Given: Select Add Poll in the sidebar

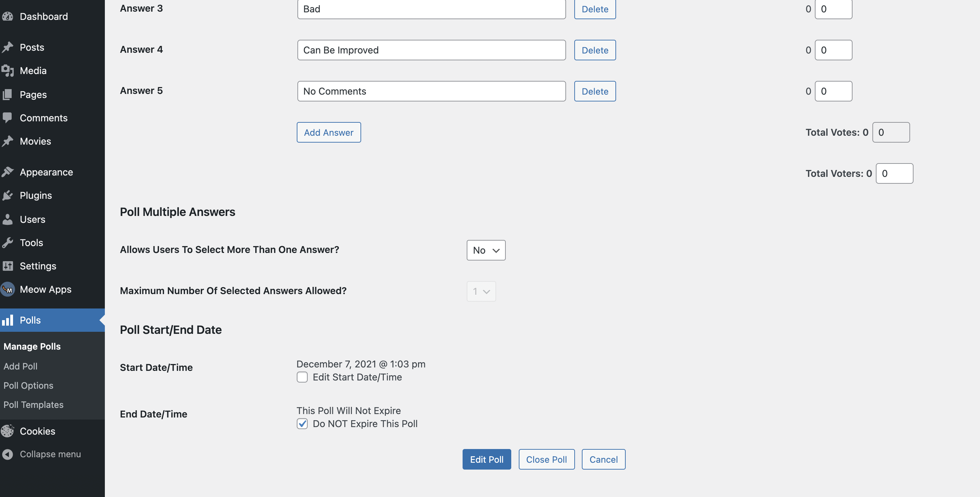Looking at the screenshot, I should tap(21, 366).
